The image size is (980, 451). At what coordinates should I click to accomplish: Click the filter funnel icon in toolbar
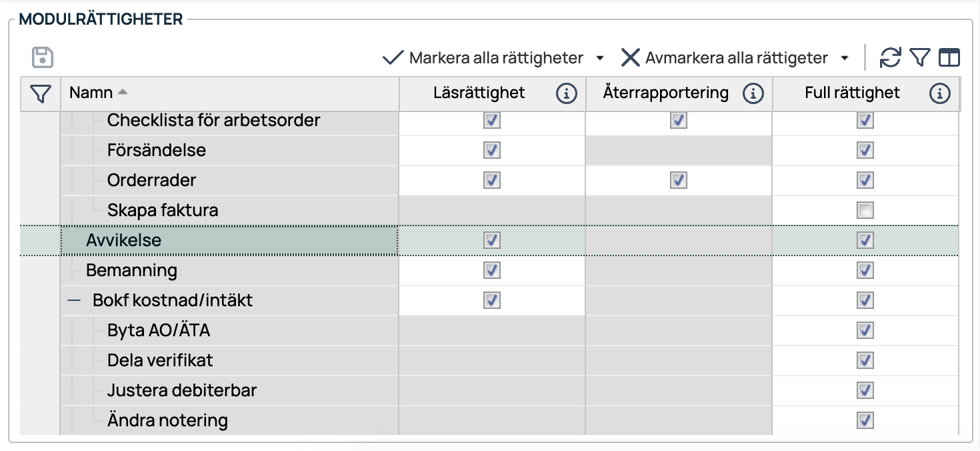coord(920,58)
